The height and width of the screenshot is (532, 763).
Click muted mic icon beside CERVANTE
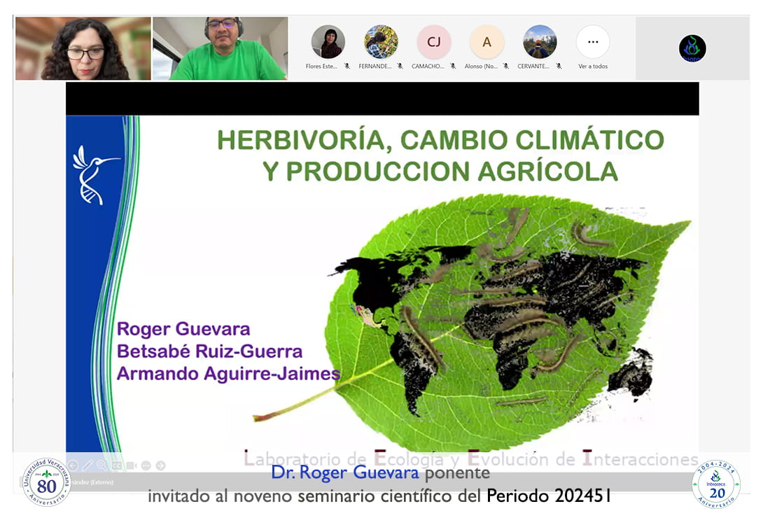coord(559,66)
